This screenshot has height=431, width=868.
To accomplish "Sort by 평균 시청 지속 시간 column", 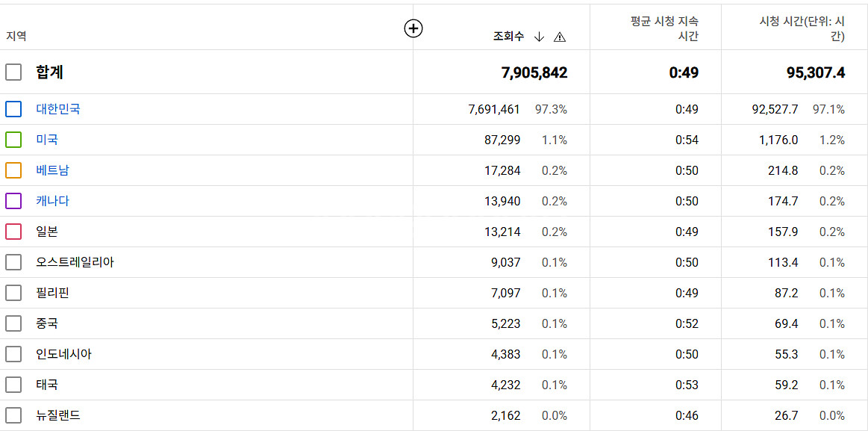I will (x=664, y=28).
